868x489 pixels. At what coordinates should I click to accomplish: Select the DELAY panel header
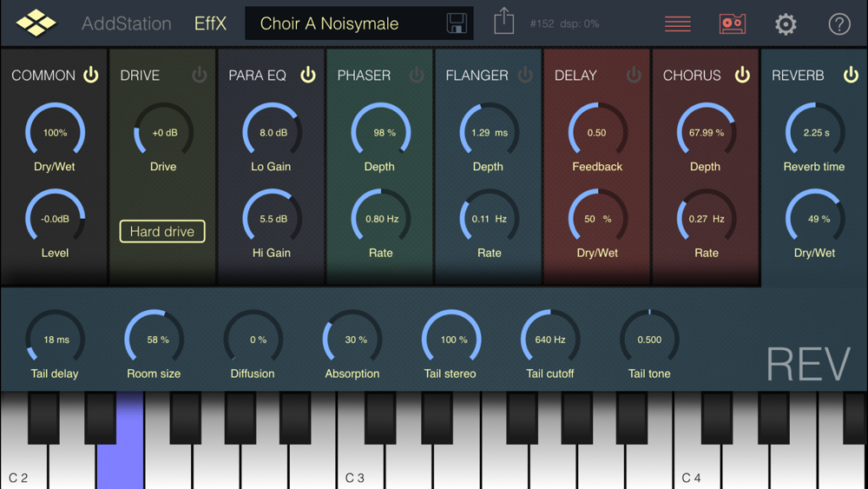[x=575, y=76]
